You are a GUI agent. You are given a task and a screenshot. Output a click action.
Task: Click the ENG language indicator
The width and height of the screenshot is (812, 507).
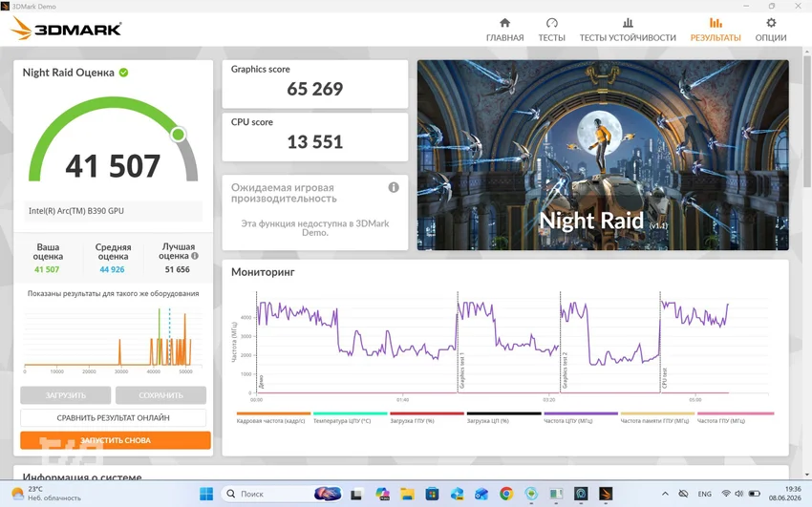[x=704, y=494]
